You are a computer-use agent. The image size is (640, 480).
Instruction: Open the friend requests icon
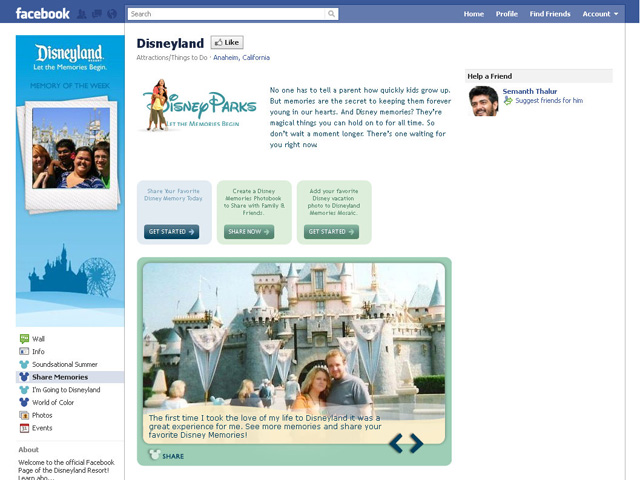click(x=82, y=14)
